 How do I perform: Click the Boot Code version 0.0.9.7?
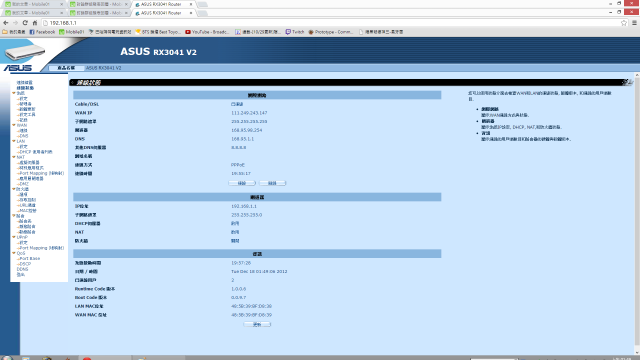point(239,298)
